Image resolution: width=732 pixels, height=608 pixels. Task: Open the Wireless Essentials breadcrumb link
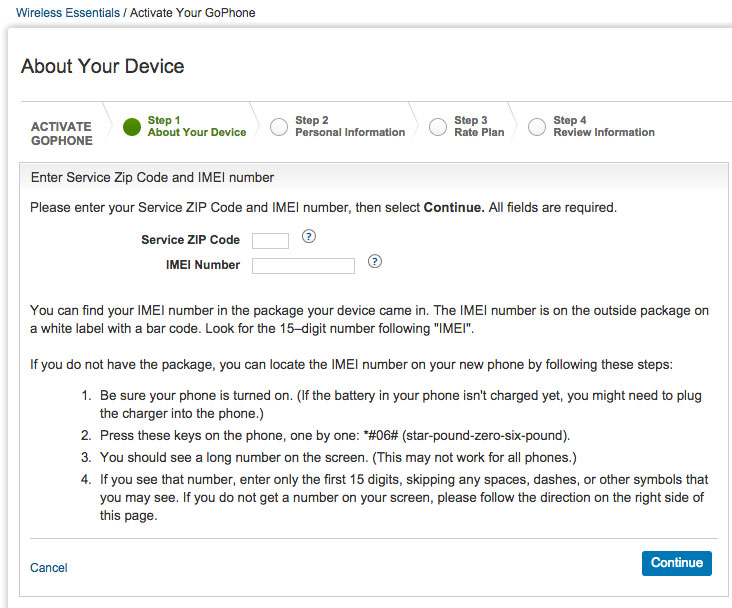pyautogui.click(x=67, y=13)
